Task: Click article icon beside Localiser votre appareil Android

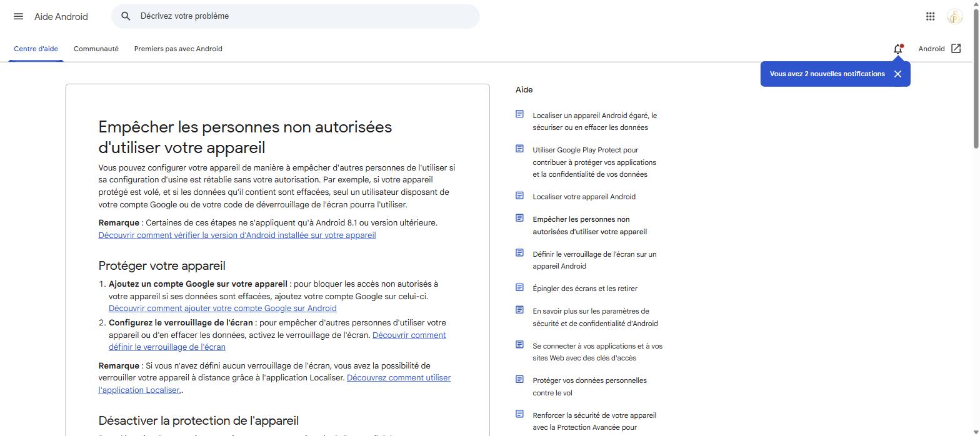Action: (519, 196)
